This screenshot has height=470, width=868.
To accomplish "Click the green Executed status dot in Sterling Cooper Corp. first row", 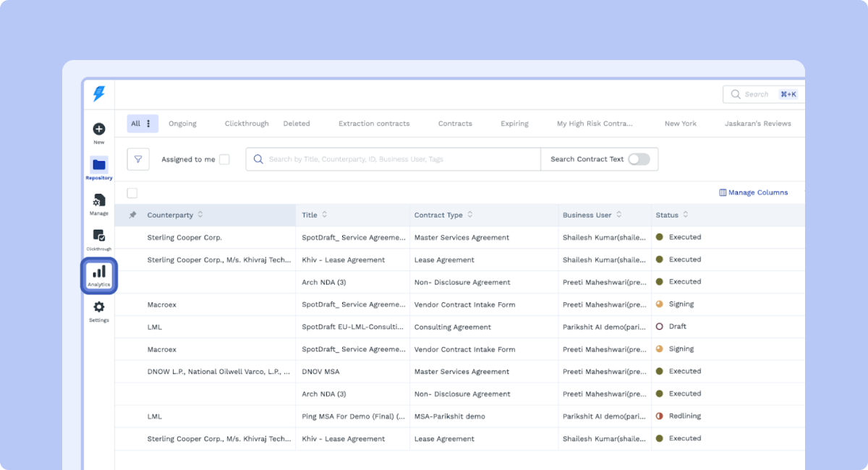I will coord(659,237).
